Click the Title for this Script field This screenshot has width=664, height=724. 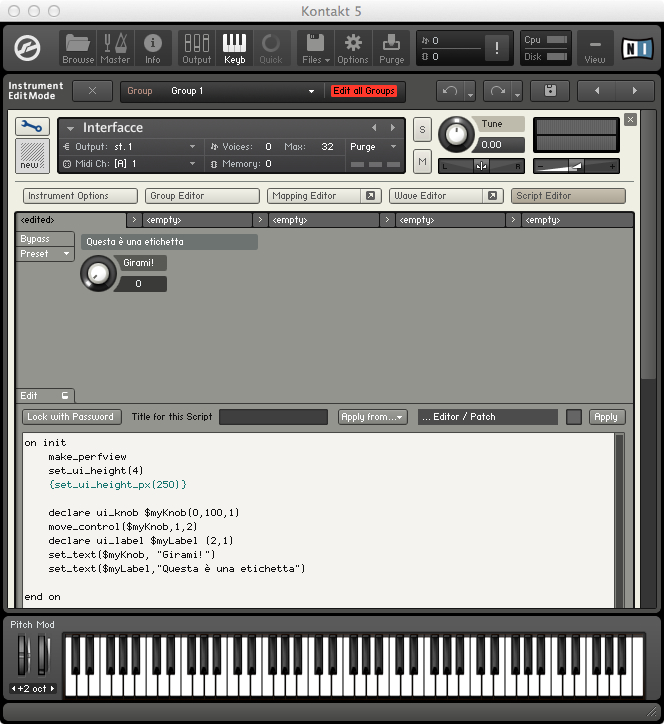tap(273, 417)
